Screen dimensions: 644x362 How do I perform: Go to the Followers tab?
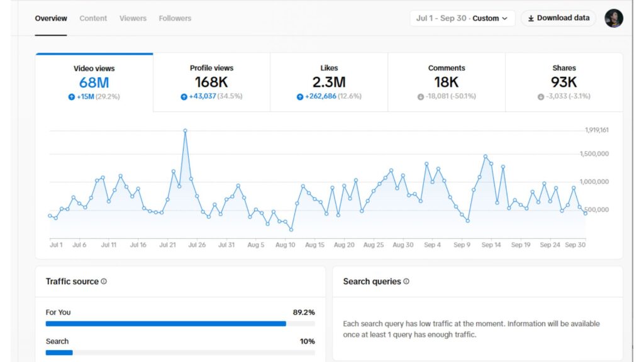[175, 18]
